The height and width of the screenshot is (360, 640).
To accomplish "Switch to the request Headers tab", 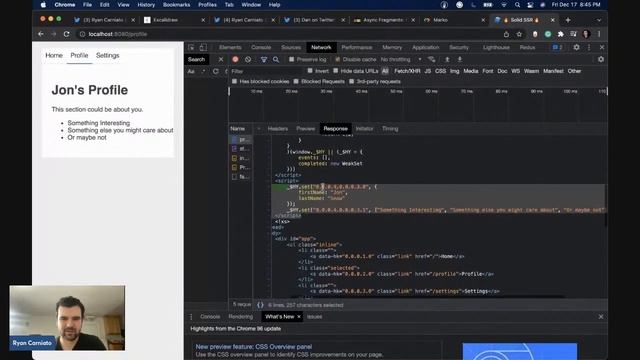I will [x=278, y=129].
